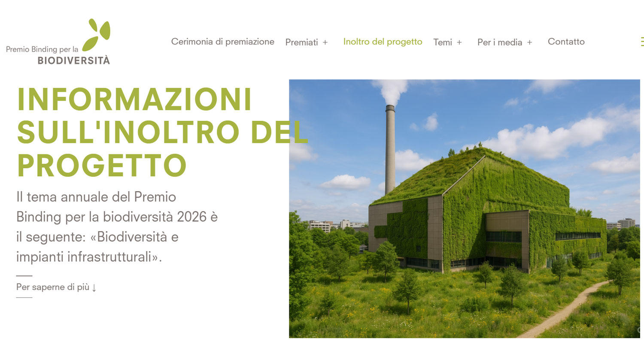
Task: Open the Cerimonia di premiazione page
Action: point(223,42)
